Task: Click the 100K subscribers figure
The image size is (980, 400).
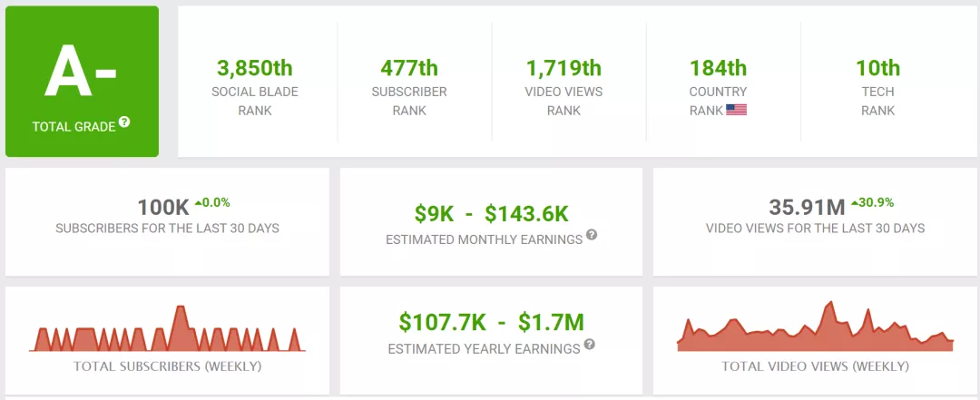Action: coord(163,208)
